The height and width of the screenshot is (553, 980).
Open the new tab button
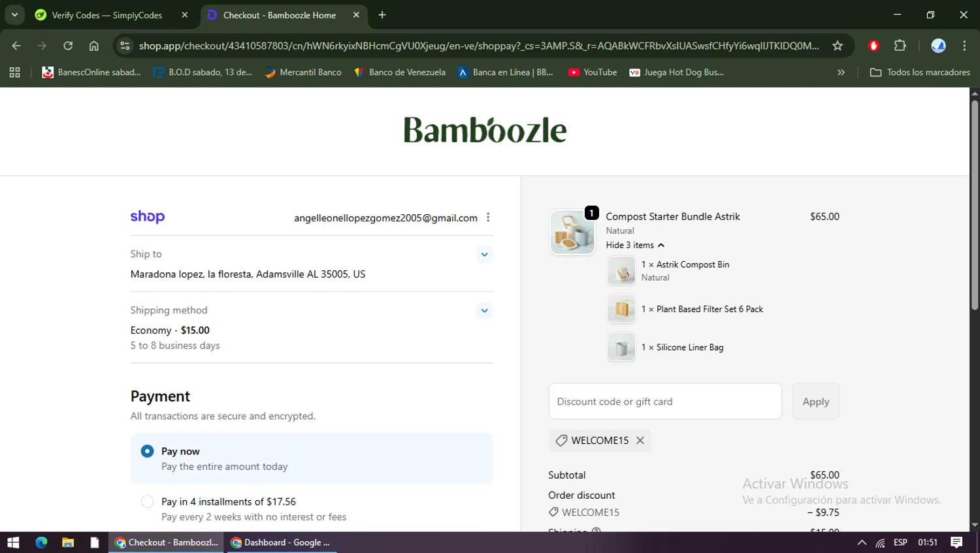click(x=382, y=15)
